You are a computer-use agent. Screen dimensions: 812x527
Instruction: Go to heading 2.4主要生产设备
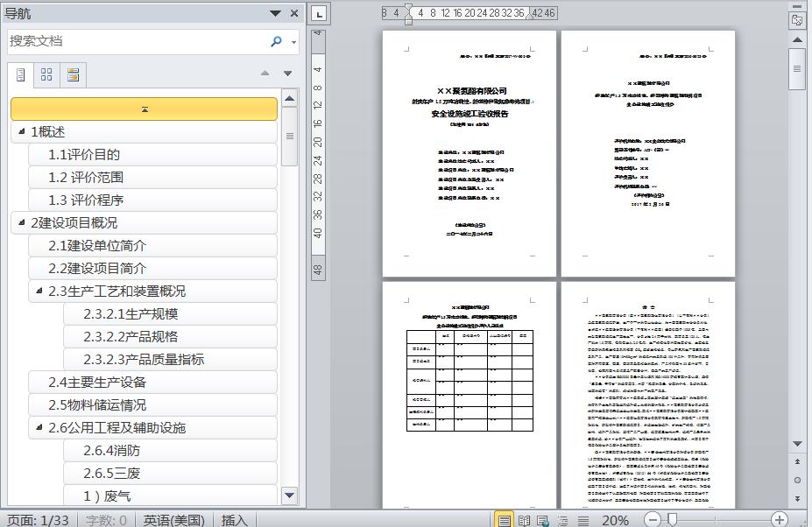(97, 382)
